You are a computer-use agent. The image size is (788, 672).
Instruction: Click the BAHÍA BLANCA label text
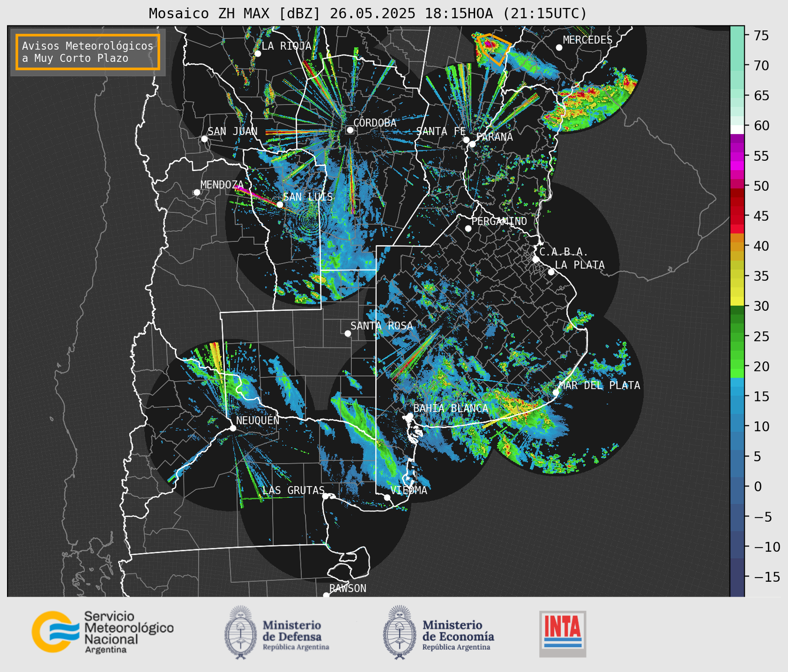[451, 408]
